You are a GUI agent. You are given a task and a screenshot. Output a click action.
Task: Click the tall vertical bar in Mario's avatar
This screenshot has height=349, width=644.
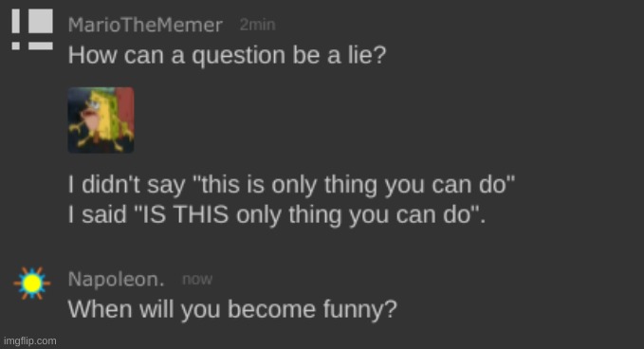pos(15,21)
